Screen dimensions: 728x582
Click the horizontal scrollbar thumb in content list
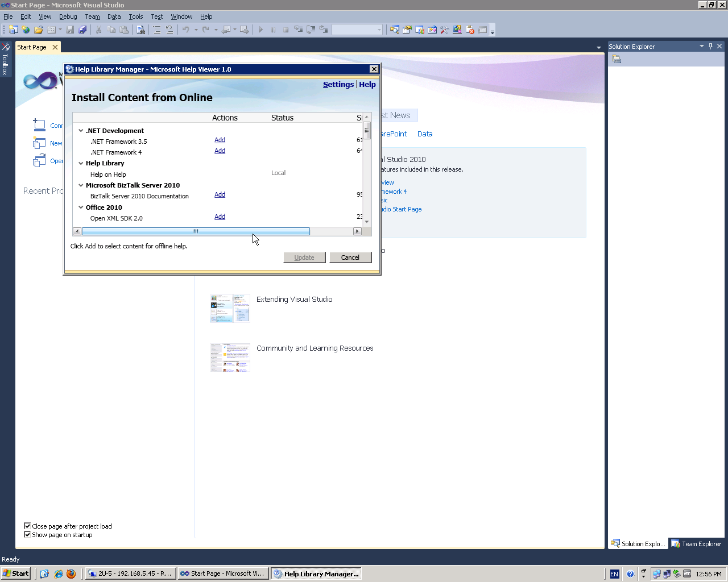196,231
